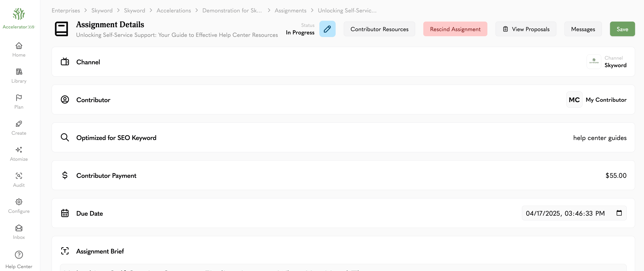Open the Create section
The image size is (644, 271).
(x=19, y=128)
